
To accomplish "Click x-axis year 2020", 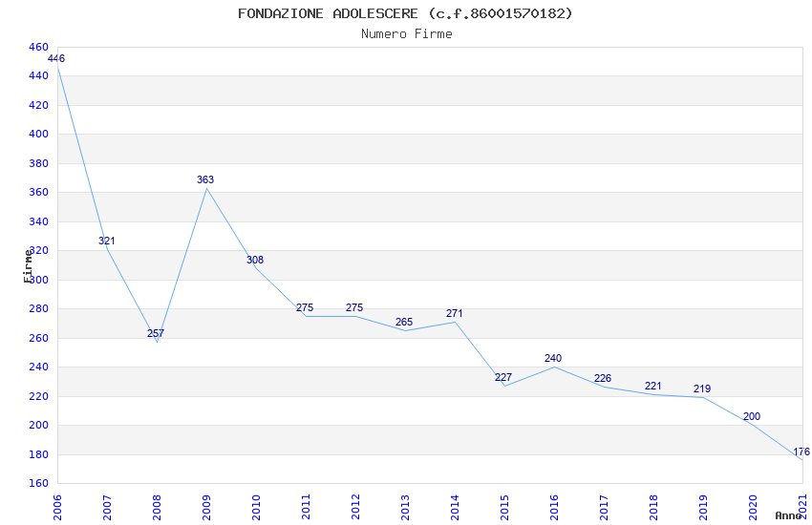I will coord(754,507).
